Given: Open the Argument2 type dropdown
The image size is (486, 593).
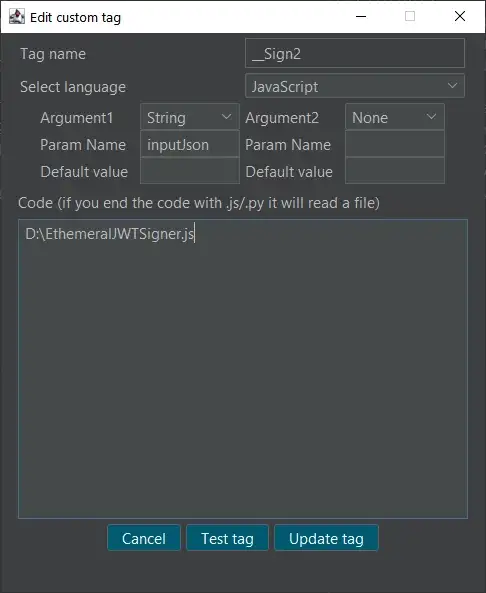Looking at the screenshot, I should (395, 117).
